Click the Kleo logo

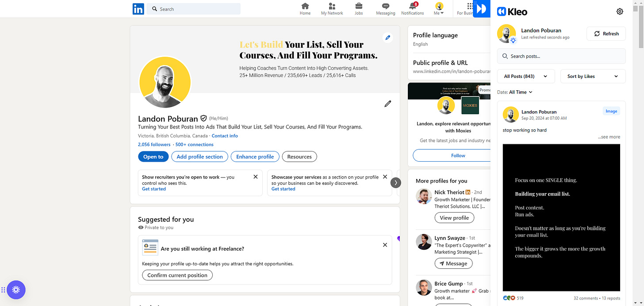[512, 12]
